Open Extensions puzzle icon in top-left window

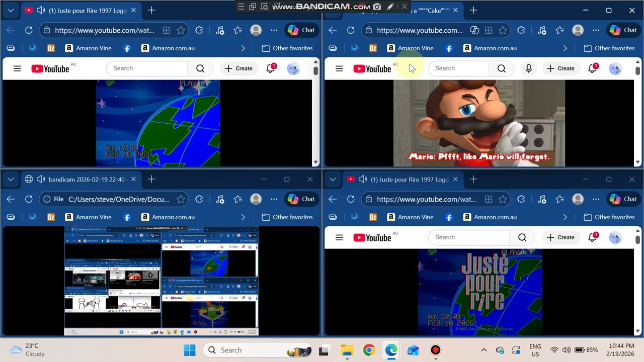click(x=199, y=30)
